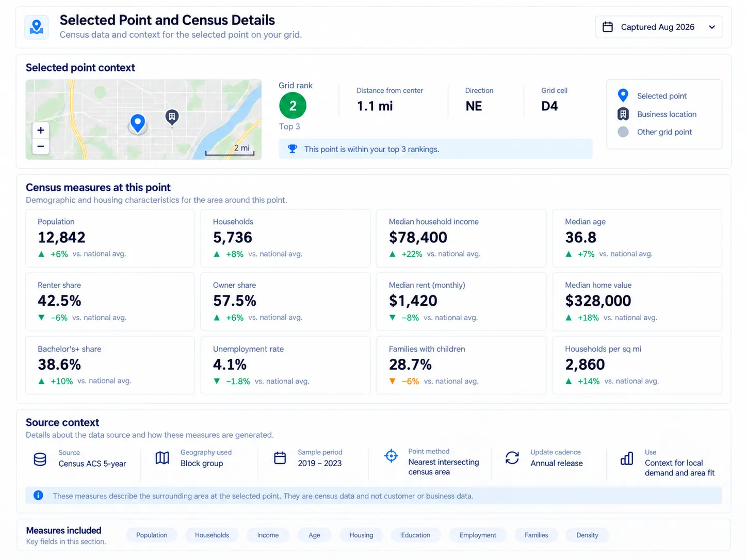Click the orange down arrow under Families with children

[x=393, y=381]
